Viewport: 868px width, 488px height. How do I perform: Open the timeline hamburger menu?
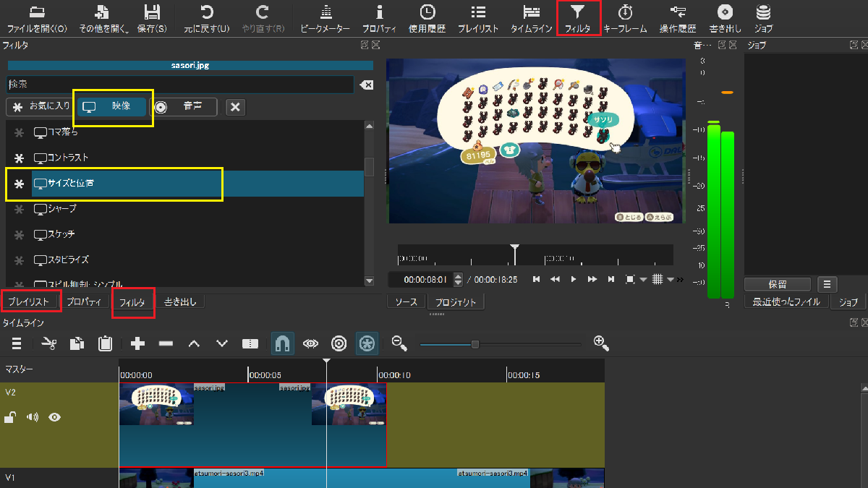pyautogui.click(x=17, y=343)
